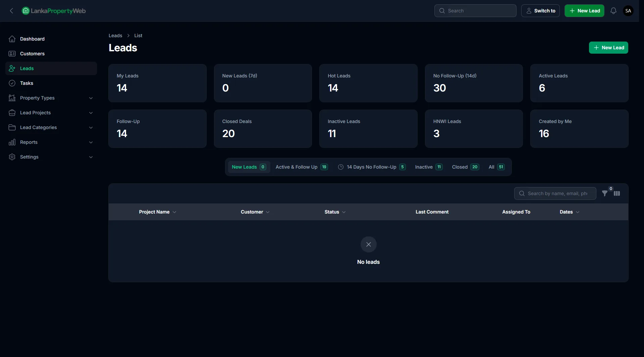Click the LankaPropertyWeb logo
This screenshot has width=644, height=357.
click(x=54, y=11)
